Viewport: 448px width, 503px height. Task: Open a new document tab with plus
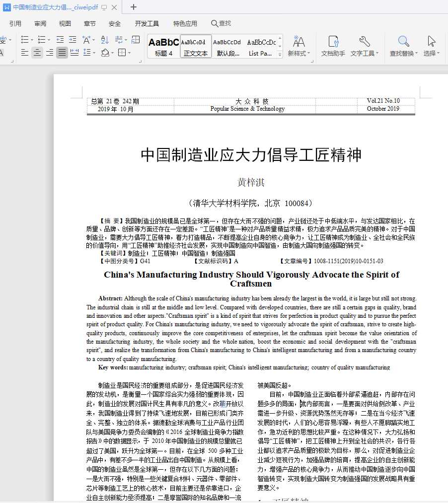point(134,7)
